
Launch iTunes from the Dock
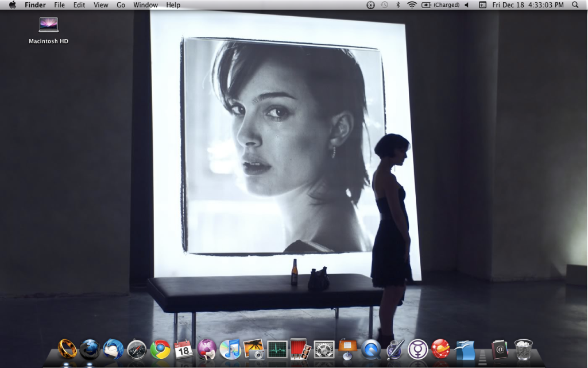(230, 349)
